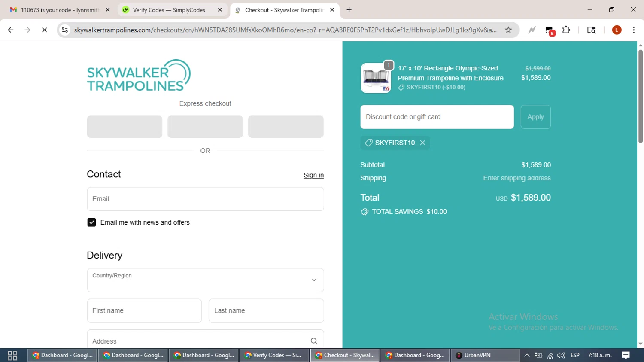The image size is (644, 362).
Task: Select the Checkout - Skywalker Trampolines tab
Action: (x=284, y=10)
